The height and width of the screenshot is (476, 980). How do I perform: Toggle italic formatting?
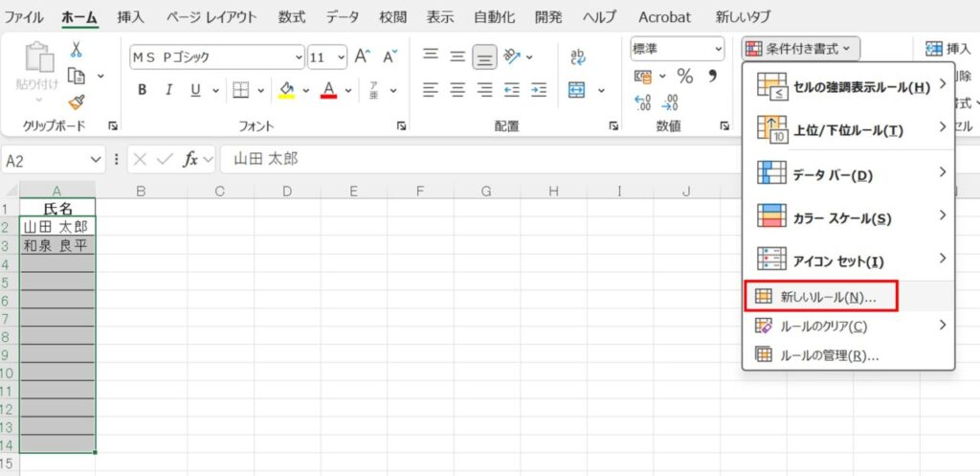click(x=168, y=90)
